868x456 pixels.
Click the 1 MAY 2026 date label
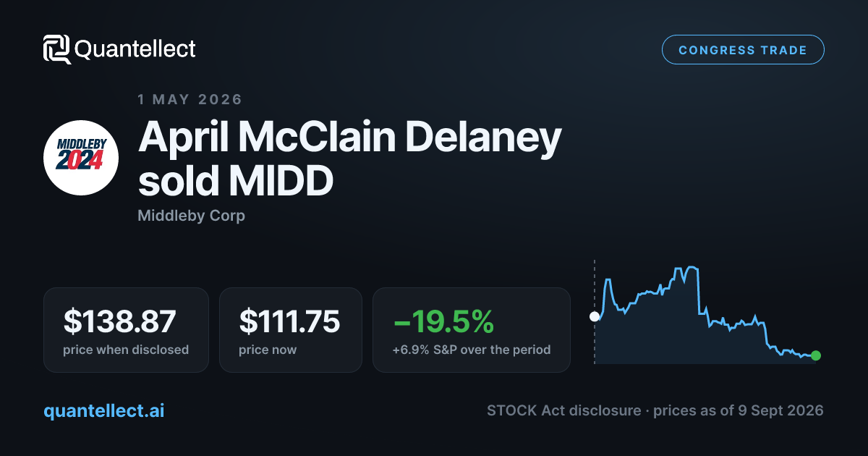coord(190,99)
